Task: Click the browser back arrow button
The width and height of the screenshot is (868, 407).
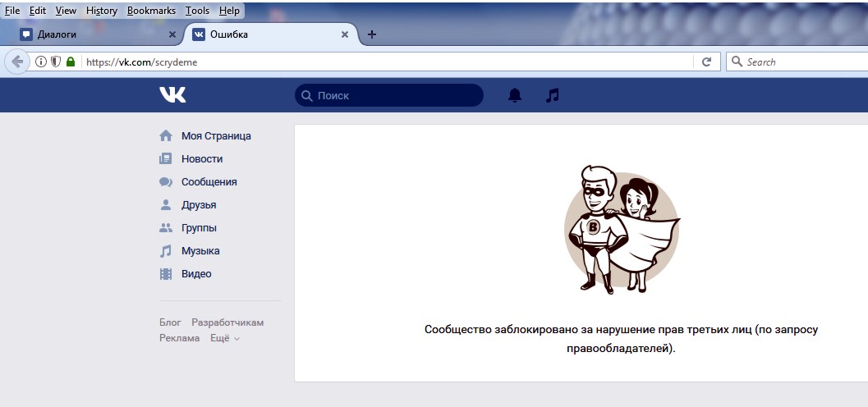Action: (x=17, y=62)
